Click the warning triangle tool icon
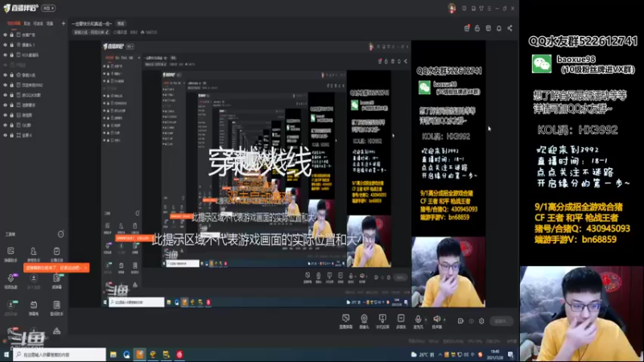This screenshot has width=644, height=362. click(56, 331)
